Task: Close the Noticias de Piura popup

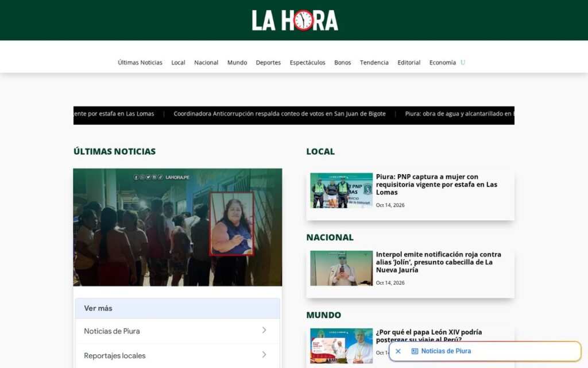Action: click(x=399, y=351)
